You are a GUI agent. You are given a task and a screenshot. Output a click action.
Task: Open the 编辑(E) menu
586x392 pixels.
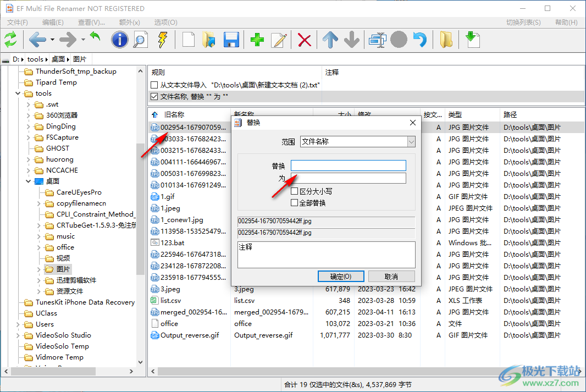[x=53, y=23]
